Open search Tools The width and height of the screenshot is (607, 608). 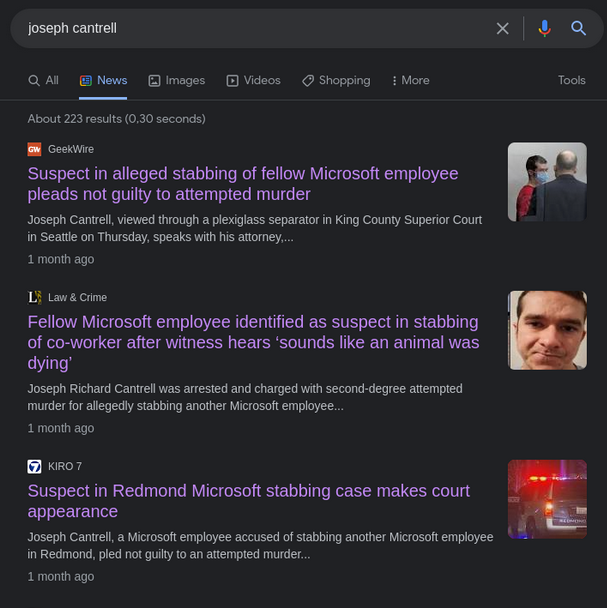point(571,80)
